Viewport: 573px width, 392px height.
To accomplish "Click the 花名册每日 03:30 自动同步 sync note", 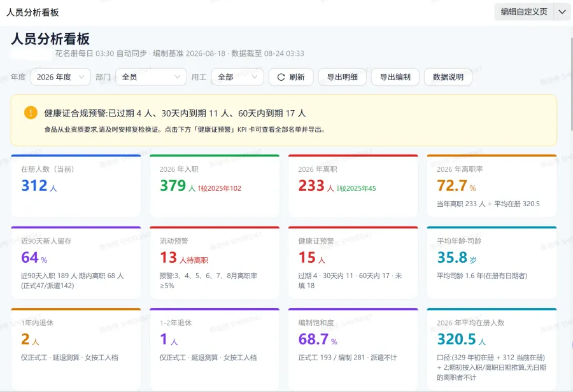I will click(x=101, y=53).
